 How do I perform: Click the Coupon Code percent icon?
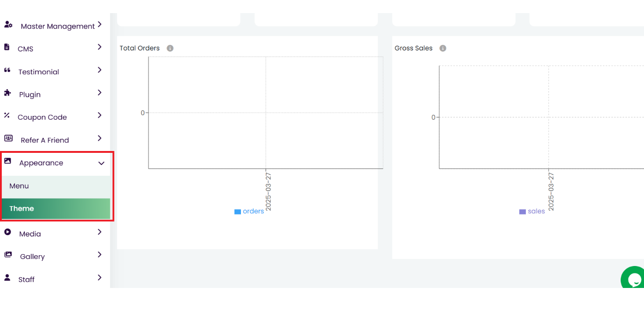pos(7,115)
